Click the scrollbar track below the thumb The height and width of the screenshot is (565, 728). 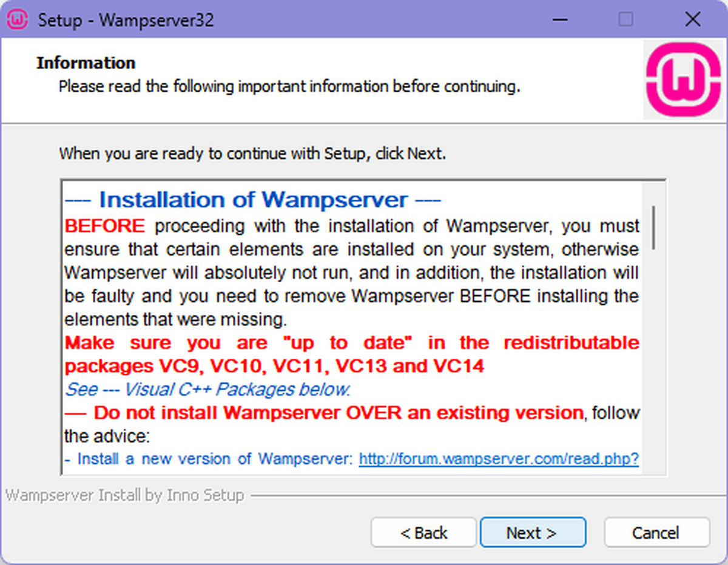(654, 364)
